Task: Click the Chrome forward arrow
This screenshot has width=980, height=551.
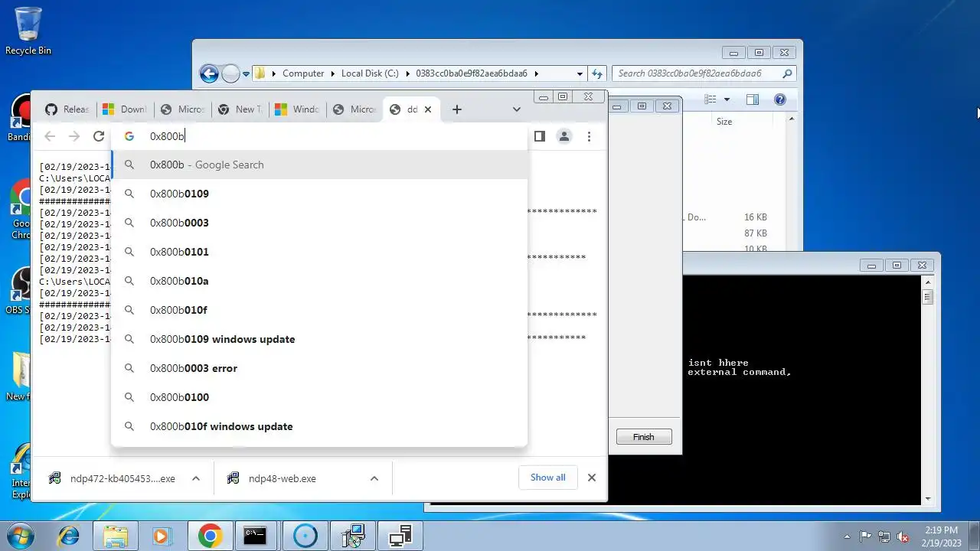Action: pyautogui.click(x=74, y=136)
